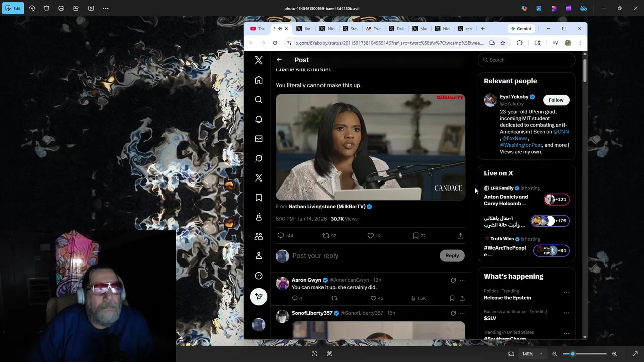Open More options circle in the X sidebar

pyautogui.click(x=259, y=276)
